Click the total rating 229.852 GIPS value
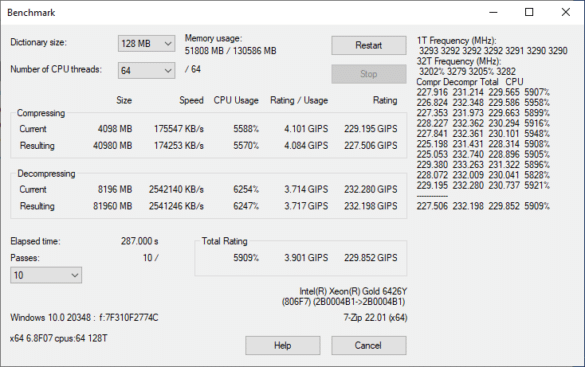585x367 pixels. click(x=370, y=258)
